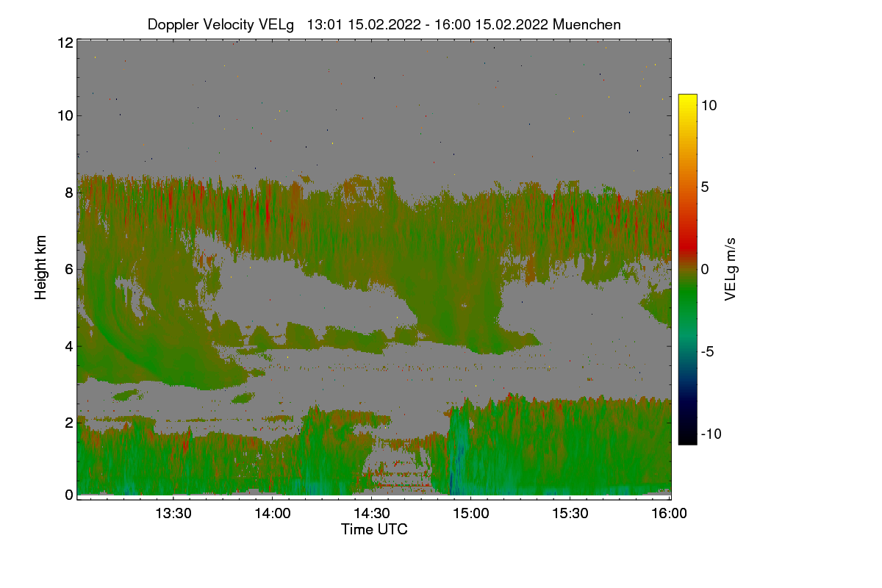Click the time tick label '16:00'

tap(670, 514)
